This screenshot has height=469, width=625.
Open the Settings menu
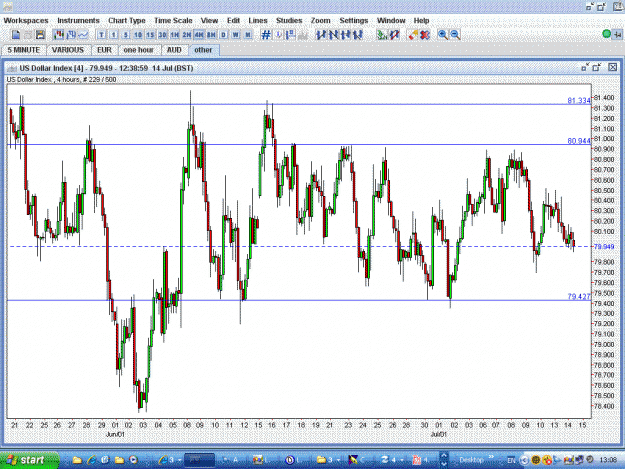pyautogui.click(x=354, y=21)
